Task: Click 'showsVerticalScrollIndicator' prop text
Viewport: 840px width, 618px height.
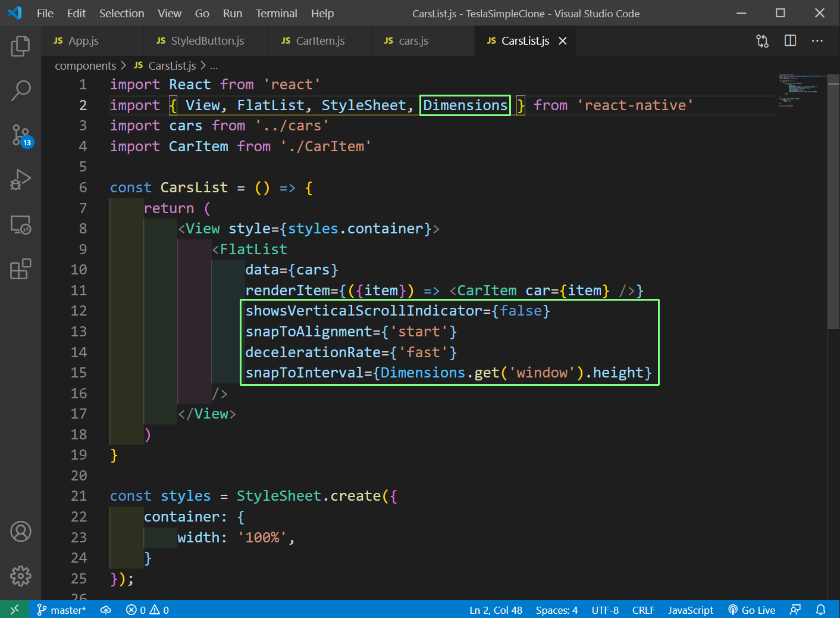Action: (x=363, y=311)
